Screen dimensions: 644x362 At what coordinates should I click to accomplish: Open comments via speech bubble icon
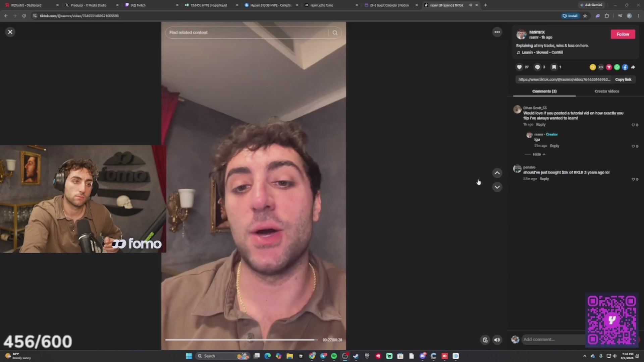[x=537, y=67]
